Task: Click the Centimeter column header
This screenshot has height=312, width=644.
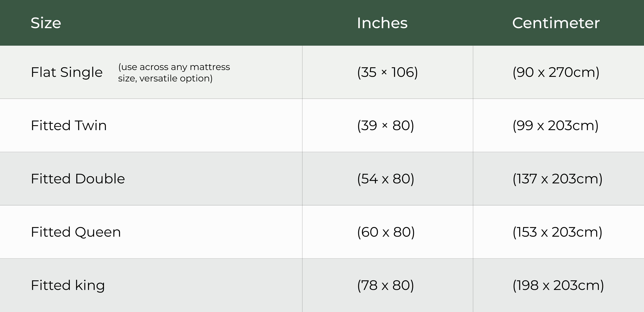Action: [556, 23]
